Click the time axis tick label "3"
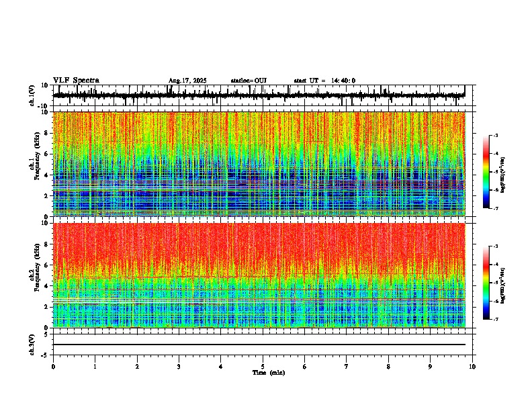Image resolution: width=532 pixels, height=411 pixels. tap(179, 367)
